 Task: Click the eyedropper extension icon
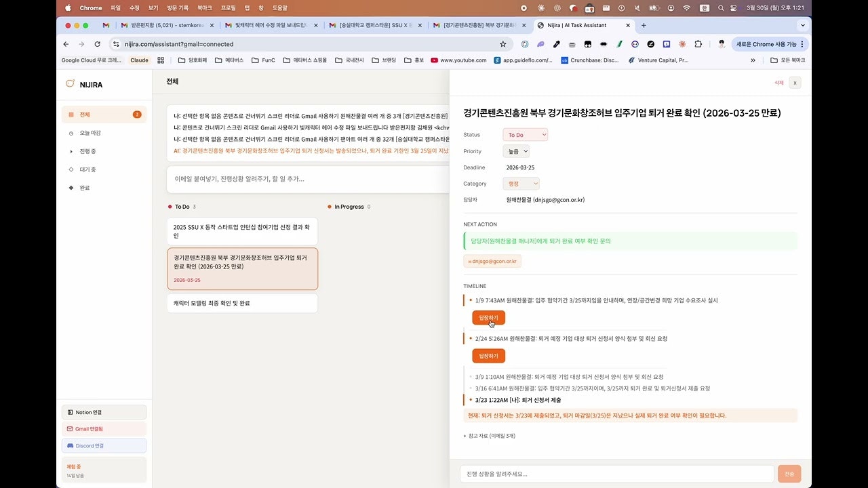point(556,44)
